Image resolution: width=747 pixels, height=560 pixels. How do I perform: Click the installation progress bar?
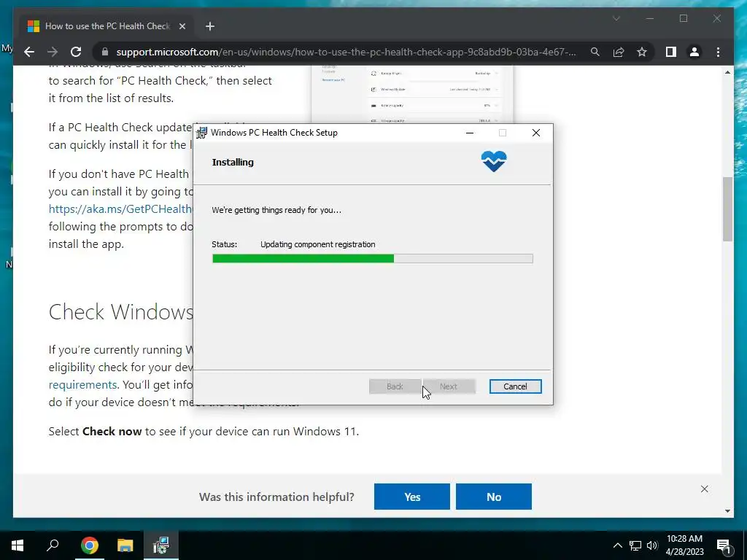click(373, 259)
